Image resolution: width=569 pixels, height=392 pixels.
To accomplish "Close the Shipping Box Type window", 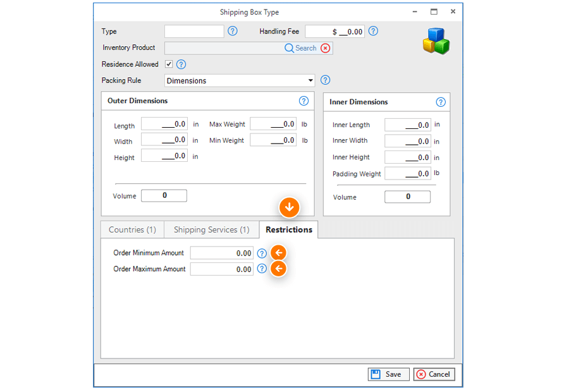I will 453,11.
